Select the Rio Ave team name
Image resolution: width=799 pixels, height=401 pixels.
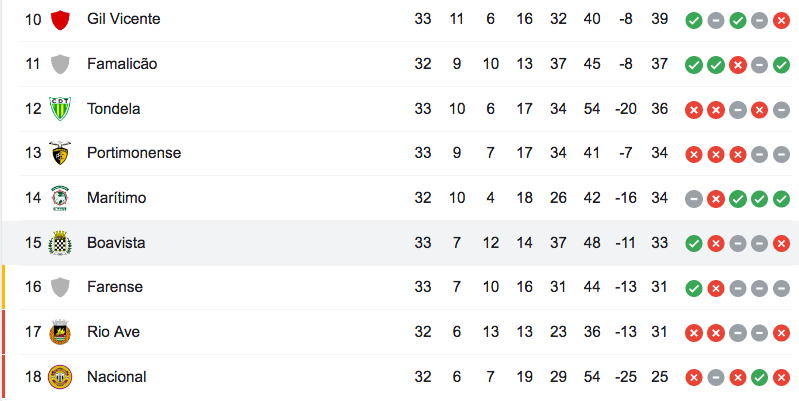pos(113,332)
